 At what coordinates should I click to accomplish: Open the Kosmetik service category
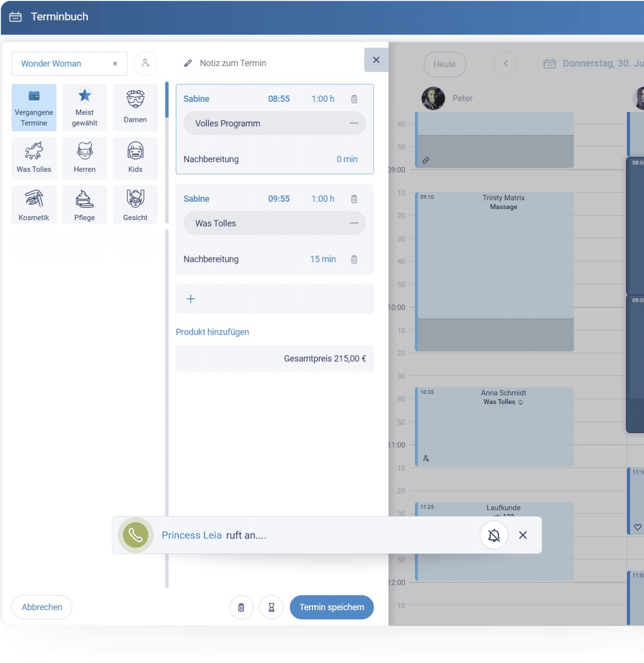pyautogui.click(x=34, y=205)
